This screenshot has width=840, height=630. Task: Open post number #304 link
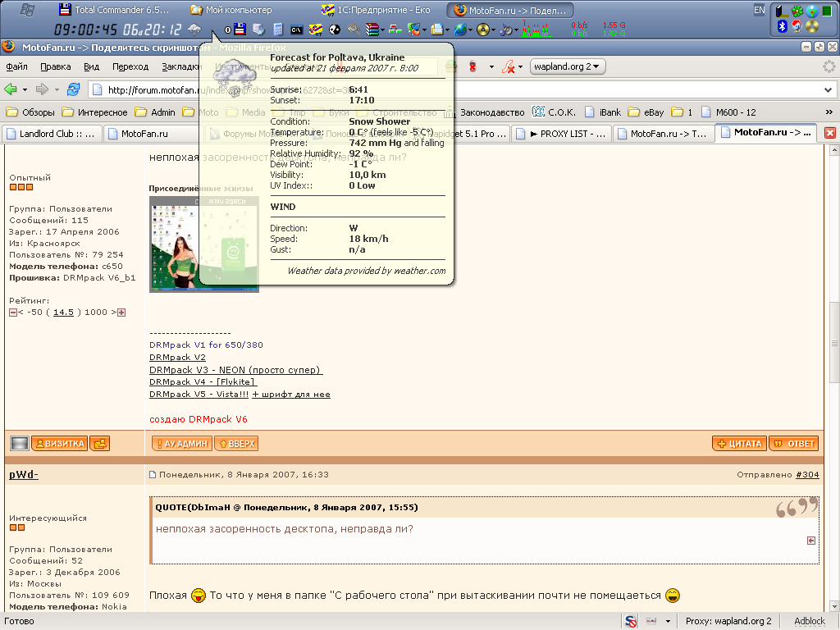[x=807, y=475]
